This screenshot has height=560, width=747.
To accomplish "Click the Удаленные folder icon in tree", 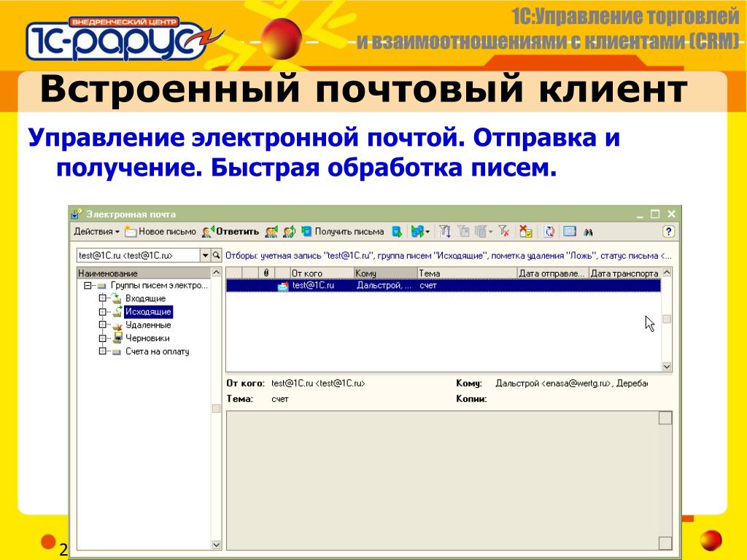I will coord(116,325).
